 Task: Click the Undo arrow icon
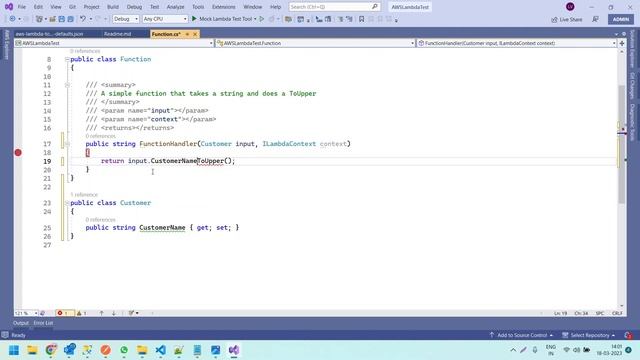click(83, 19)
